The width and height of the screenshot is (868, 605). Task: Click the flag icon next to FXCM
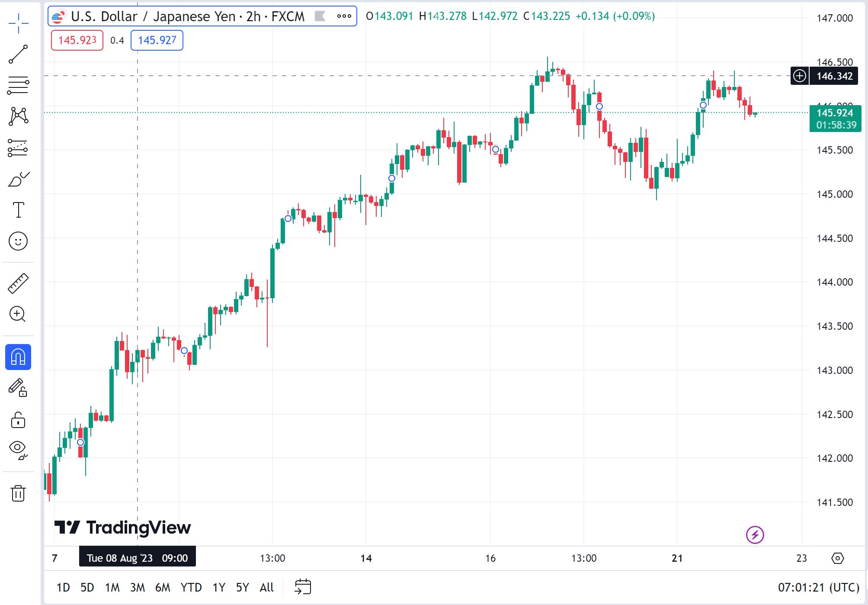tap(320, 16)
